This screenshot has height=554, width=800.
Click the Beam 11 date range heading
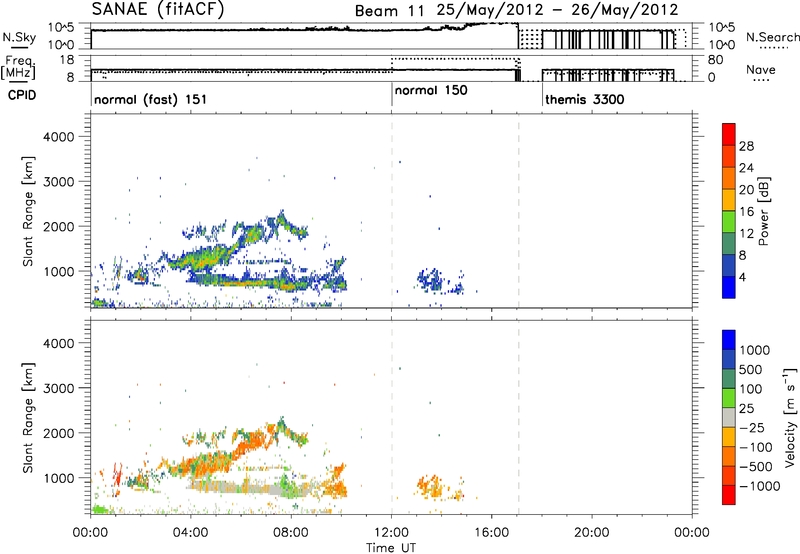coord(516,10)
